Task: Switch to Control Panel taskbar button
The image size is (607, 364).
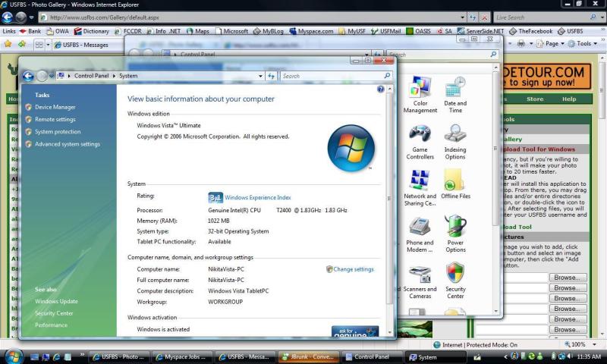Action: click(372, 357)
